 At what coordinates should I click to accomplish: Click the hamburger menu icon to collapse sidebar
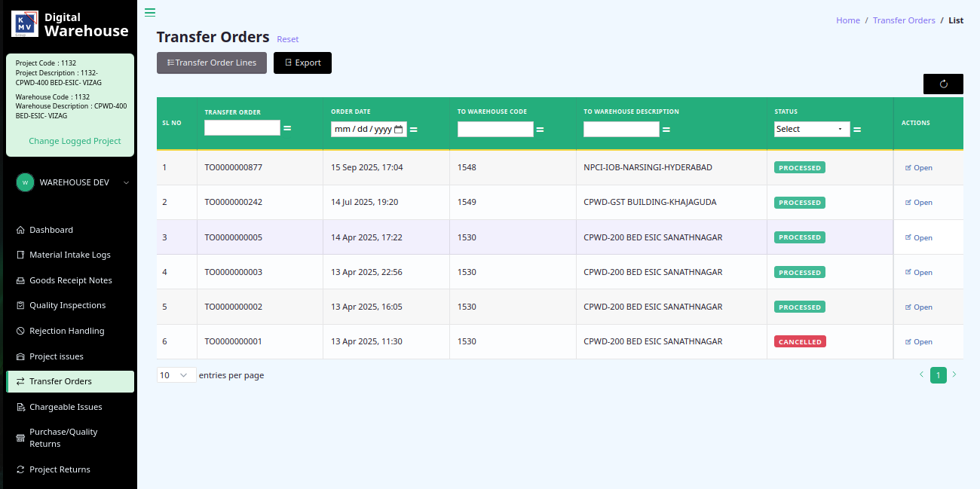coord(150,12)
